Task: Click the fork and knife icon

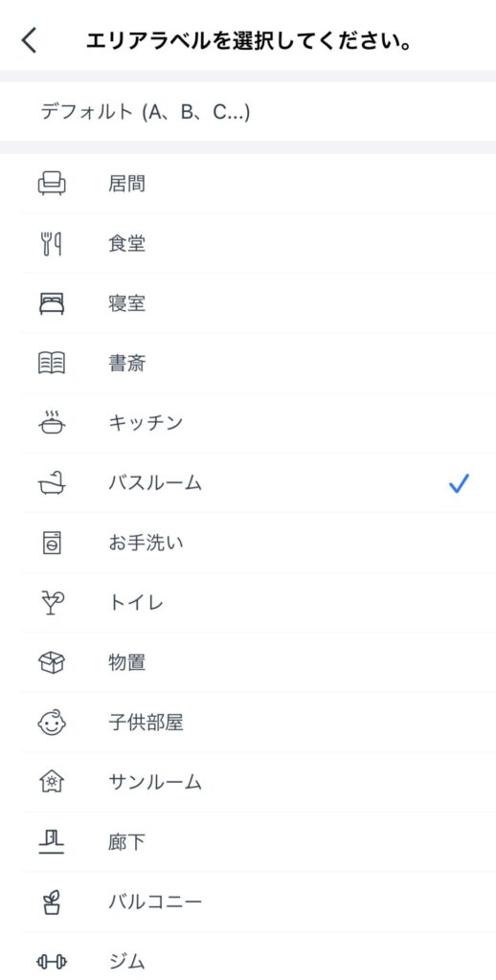Action: tap(52, 244)
